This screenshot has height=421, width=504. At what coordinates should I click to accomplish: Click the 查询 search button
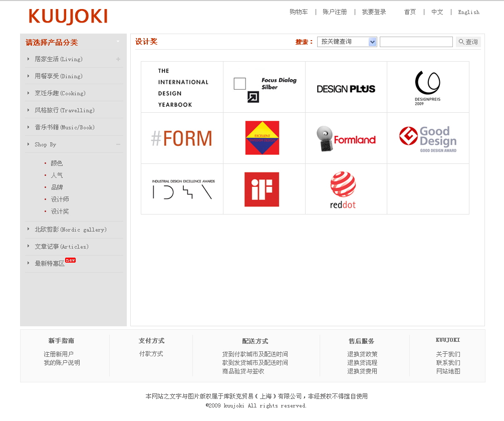point(468,42)
